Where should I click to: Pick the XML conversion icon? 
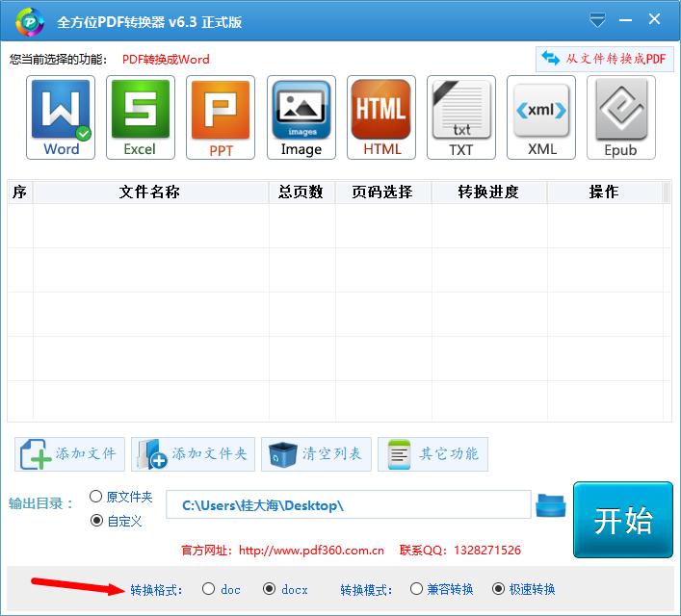pos(541,117)
